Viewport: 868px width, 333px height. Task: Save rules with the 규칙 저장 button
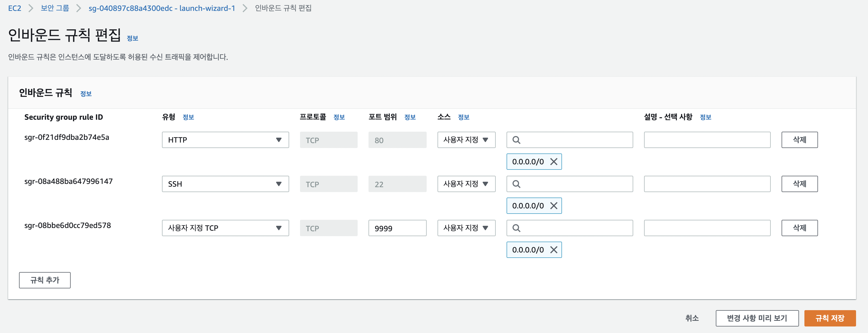[x=830, y=318]
